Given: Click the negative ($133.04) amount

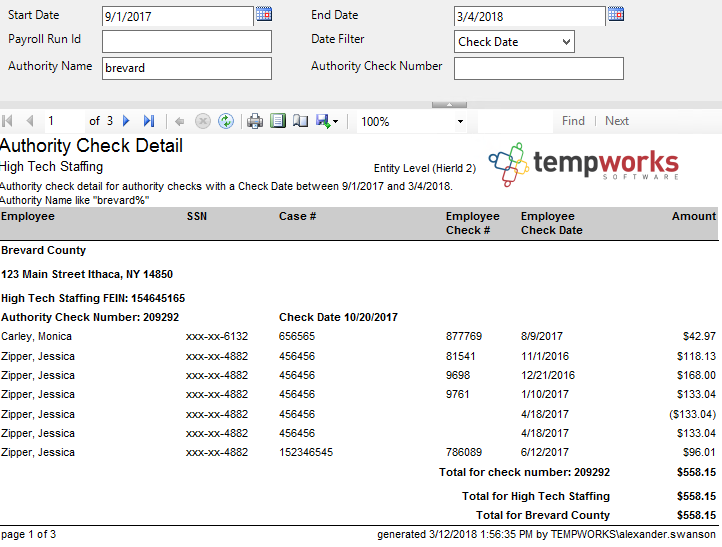Looking at the screenshot, I should [x=693, y=414].
